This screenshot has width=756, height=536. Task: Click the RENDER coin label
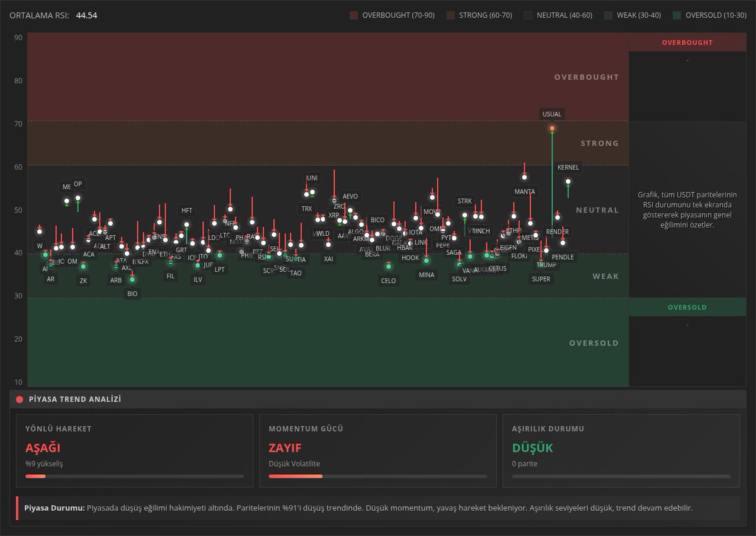(x=558, y=232)
